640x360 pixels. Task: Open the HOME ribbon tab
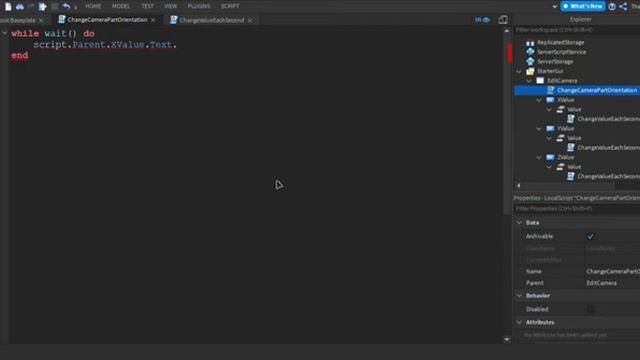pyautogui.click(x=93, y=6)
